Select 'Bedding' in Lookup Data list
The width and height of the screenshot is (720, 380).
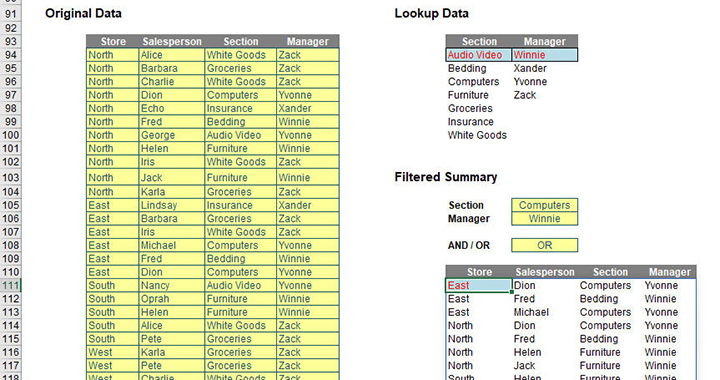click(467, 68)
